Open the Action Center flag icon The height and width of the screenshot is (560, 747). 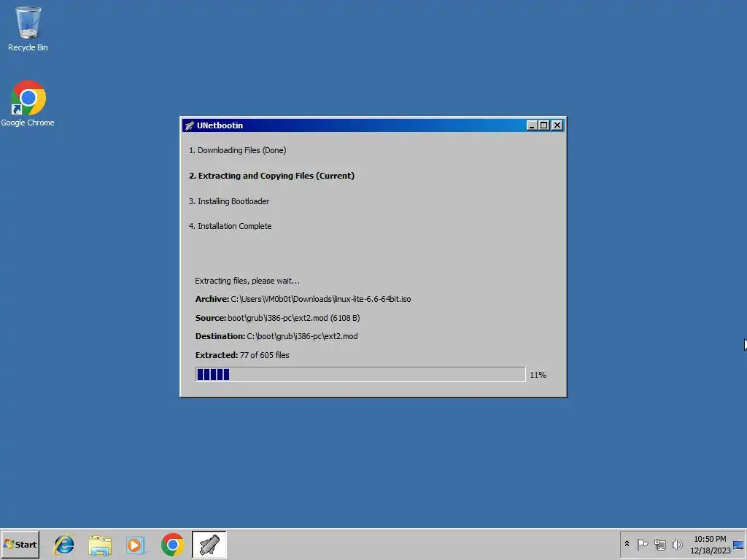tap(642, 544)
